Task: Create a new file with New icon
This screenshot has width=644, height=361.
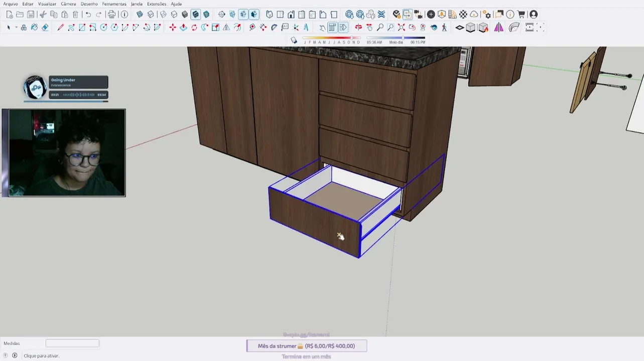Action: click(9, 15)
